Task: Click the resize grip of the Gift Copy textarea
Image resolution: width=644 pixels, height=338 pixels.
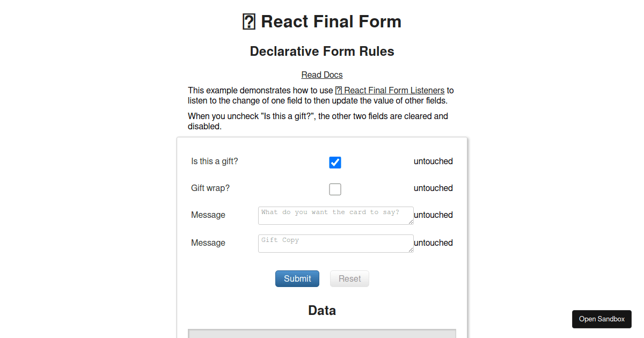Action: [x=412, y=250]
